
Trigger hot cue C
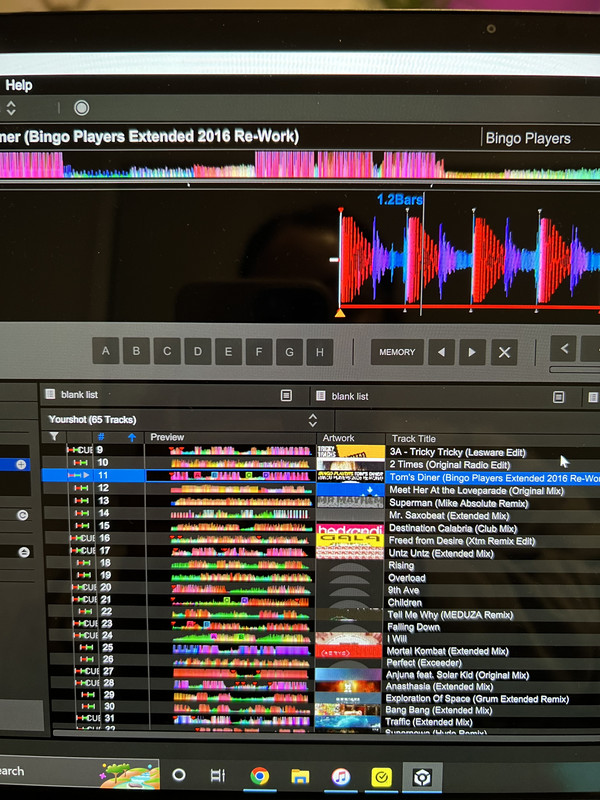[167, 352]
